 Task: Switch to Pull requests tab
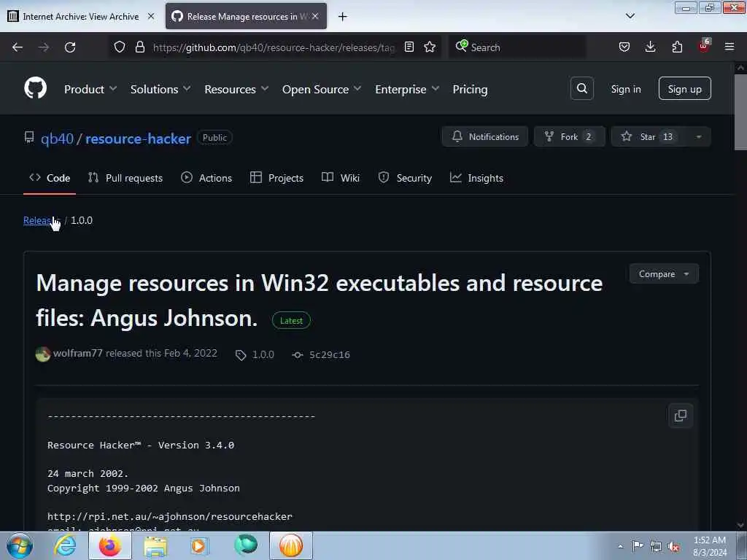tap(125, 178)
